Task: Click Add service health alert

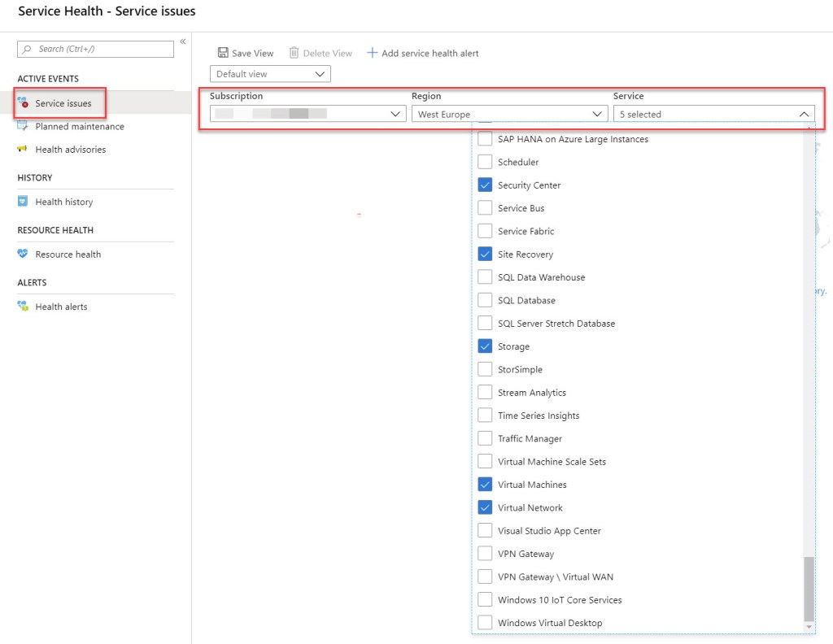Action: click(x=422, y=53)
